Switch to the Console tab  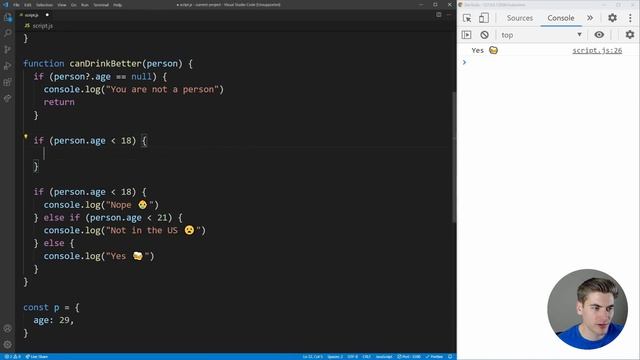click(x=561, y=18)
